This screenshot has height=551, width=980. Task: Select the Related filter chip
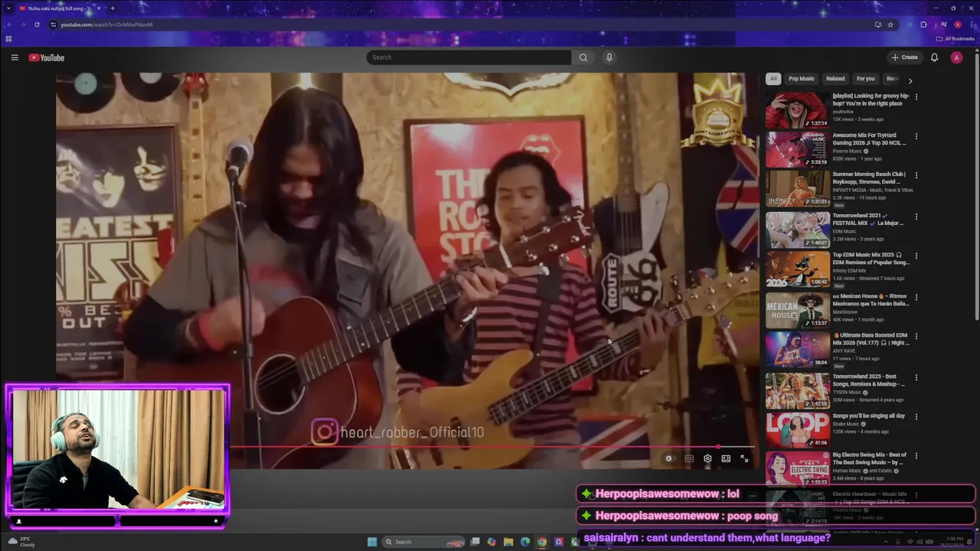[835, 79]
